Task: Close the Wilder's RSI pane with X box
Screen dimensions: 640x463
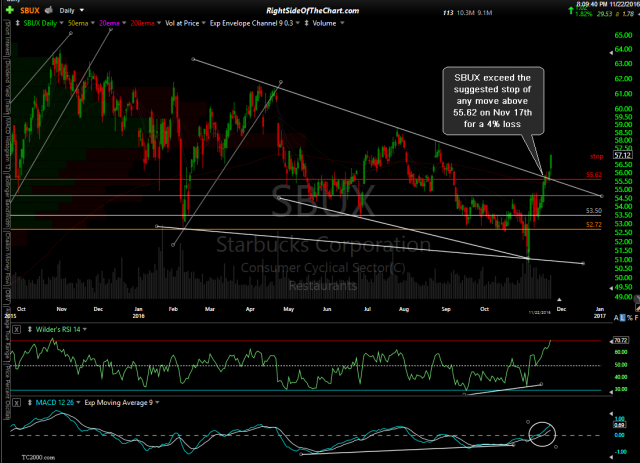Action: click(16, 329)
